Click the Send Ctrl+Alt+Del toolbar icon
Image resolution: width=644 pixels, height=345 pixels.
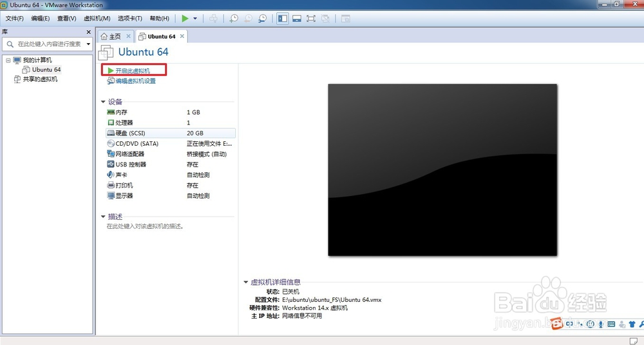click(x=213, y=19)
